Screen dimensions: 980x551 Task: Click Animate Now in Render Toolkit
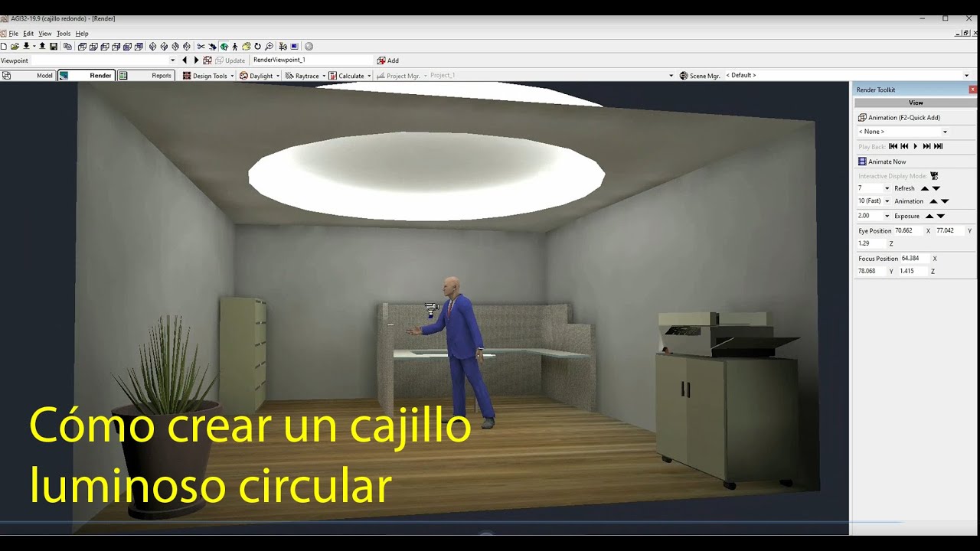[x=882, y=161]
